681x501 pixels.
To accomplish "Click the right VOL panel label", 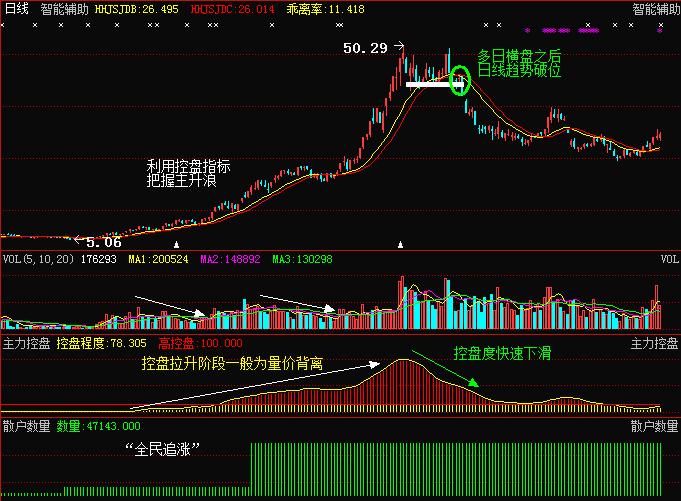I will (x=669, y=259).
